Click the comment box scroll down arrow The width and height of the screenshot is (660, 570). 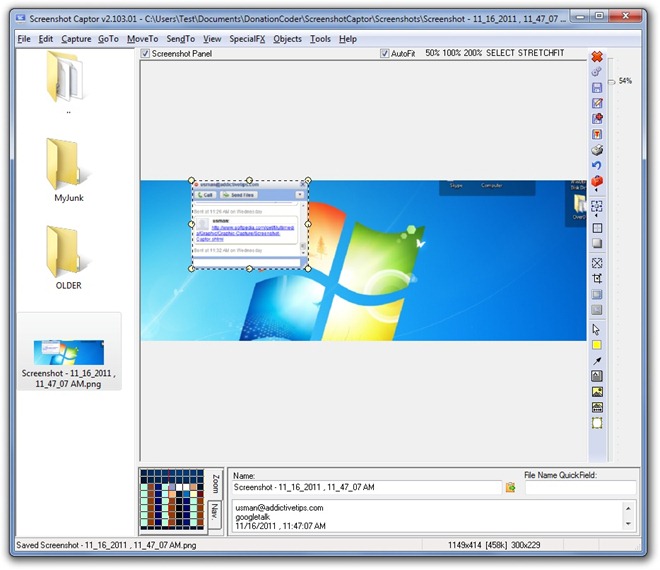click(x=628, y=523)
